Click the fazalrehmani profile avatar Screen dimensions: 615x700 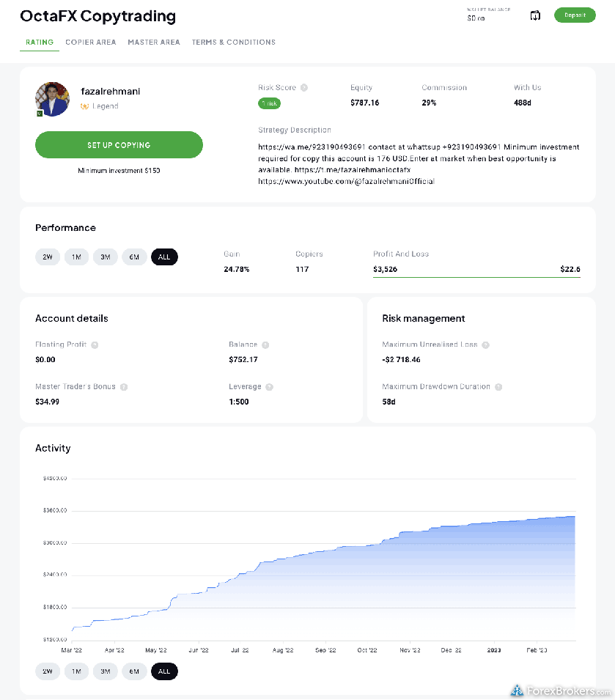53,99
